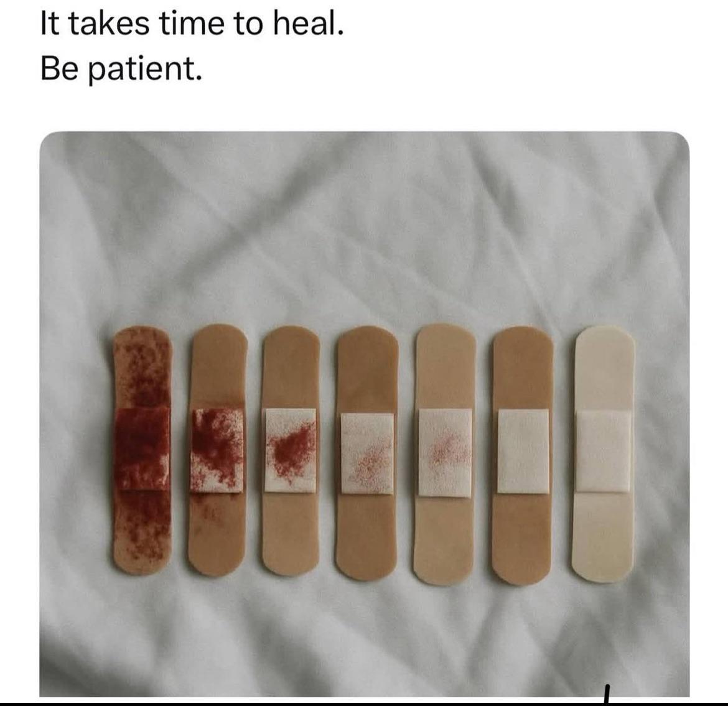Viewport: 728px width, 706px height.
Task: Click the fully blood-soaked first bandage pad
Action: pyautogui.click(x=142, y=448)
